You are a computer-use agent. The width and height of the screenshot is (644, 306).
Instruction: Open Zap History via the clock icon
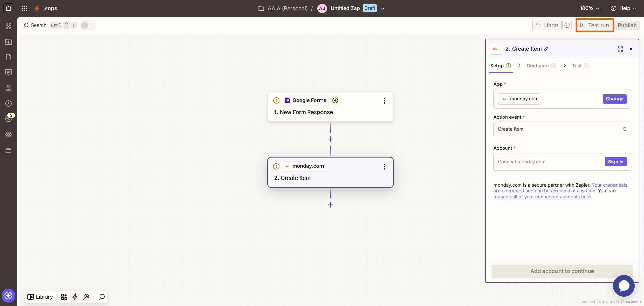pos(8,103)
